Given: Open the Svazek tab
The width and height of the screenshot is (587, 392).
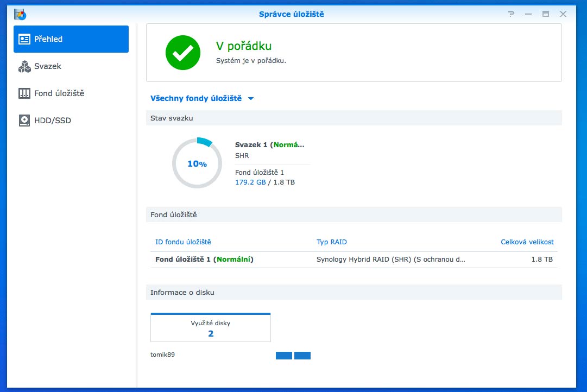Looking at the screenshot, I should coord(48,66).
